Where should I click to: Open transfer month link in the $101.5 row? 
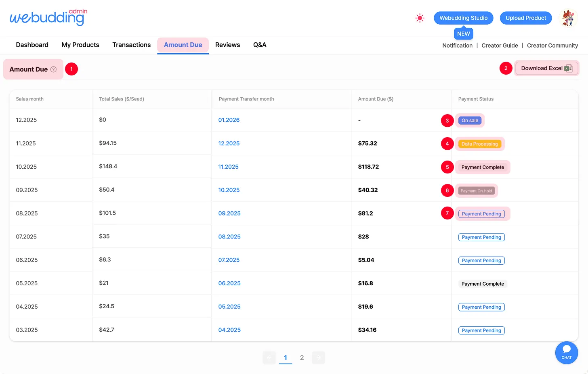[229, 213]
